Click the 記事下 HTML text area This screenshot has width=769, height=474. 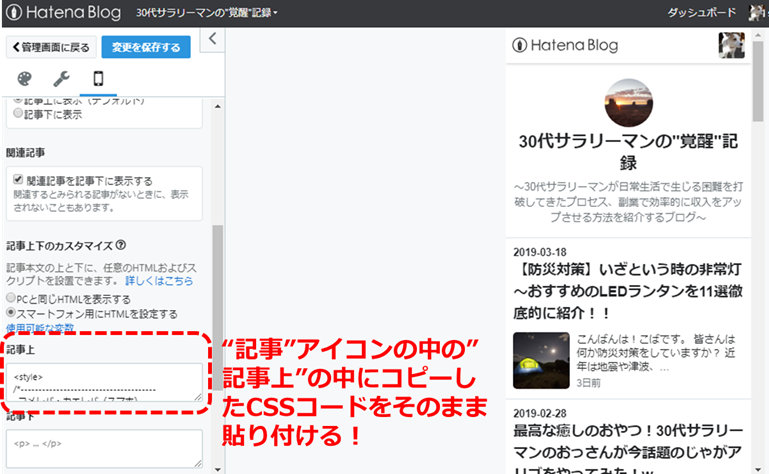[104, 448]
